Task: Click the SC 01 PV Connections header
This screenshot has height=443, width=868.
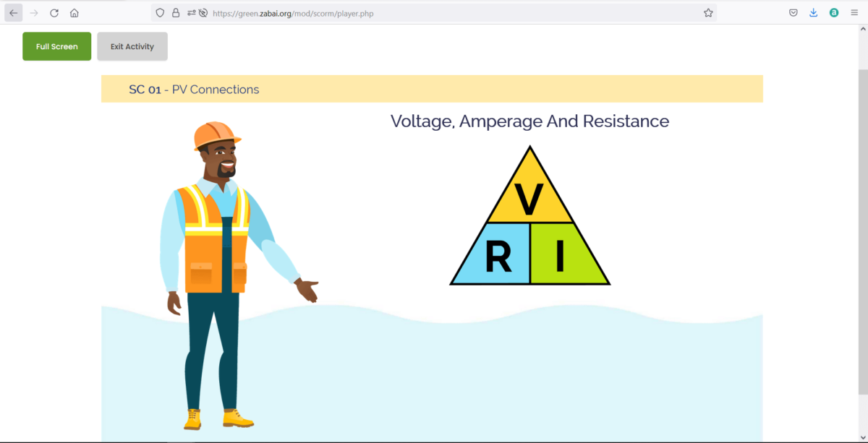Action: point(194,89)
